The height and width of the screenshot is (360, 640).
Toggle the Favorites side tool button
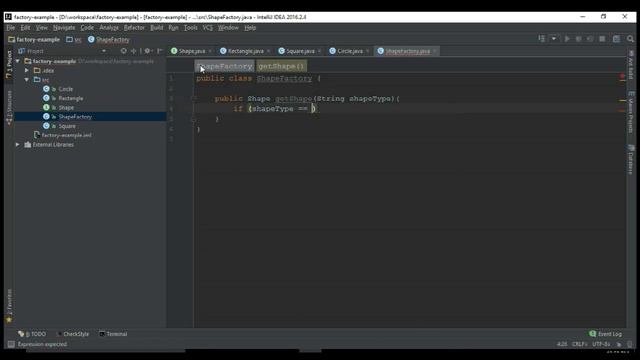coord(9,306)
